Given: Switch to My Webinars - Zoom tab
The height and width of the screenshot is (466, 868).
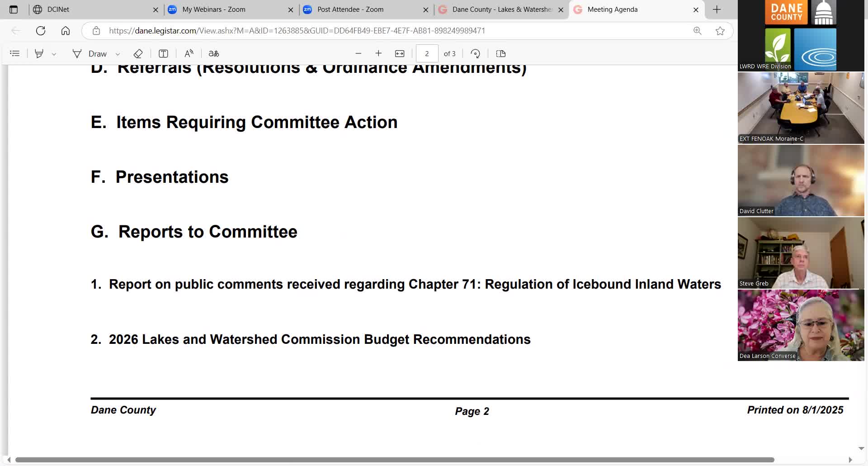Looking at the screenshot, I should click(231, 10).
